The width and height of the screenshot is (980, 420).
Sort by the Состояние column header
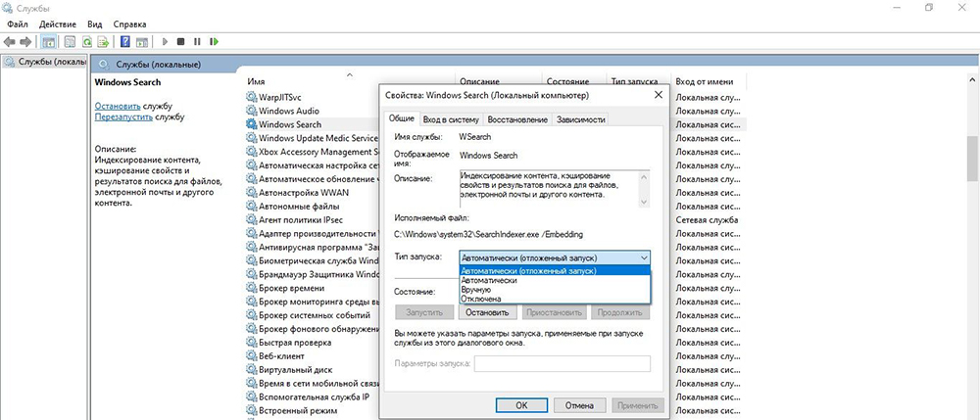[x=573, y=81]
